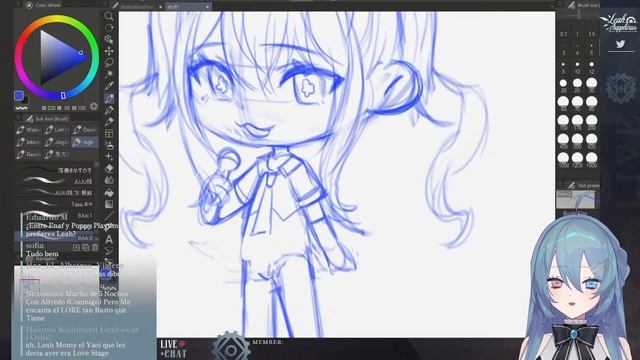Switch to the first Illustration canvas tab

pyautogui.click(x=138, y=7)
